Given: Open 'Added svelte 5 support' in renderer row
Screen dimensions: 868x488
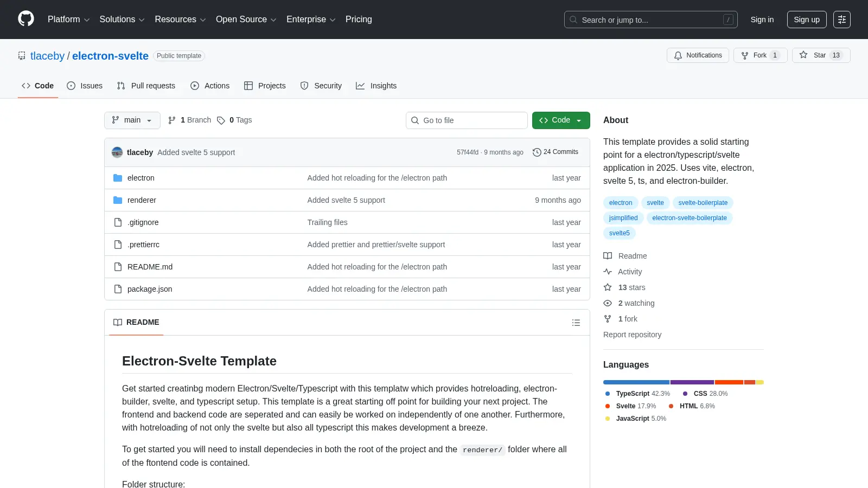Looking at the screenshot, I should 346,200.
